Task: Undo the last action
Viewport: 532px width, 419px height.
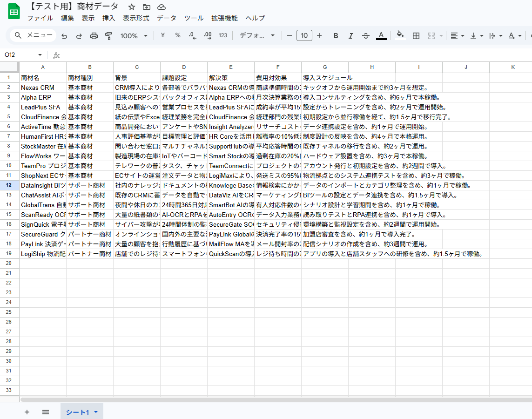Action: 64,36
